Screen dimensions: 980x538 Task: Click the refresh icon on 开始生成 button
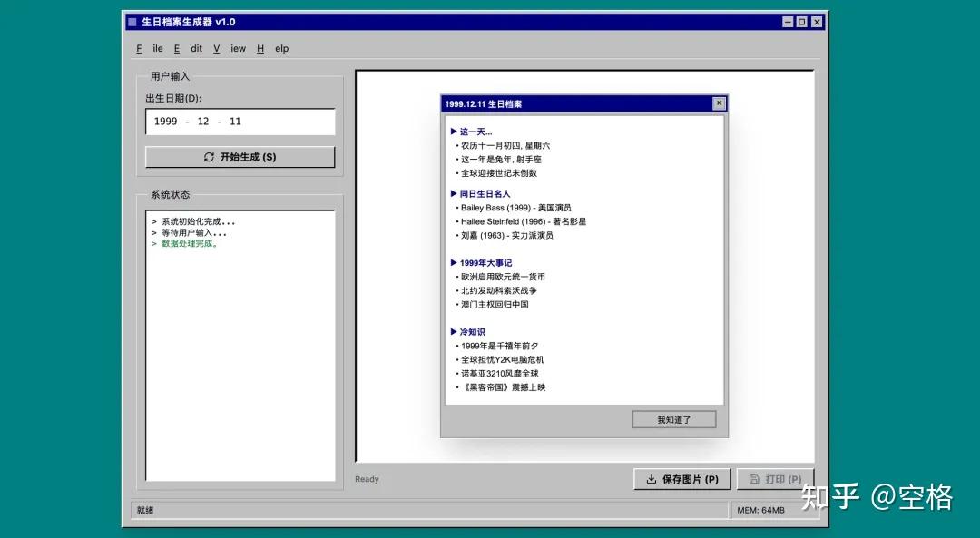[209, 157]
